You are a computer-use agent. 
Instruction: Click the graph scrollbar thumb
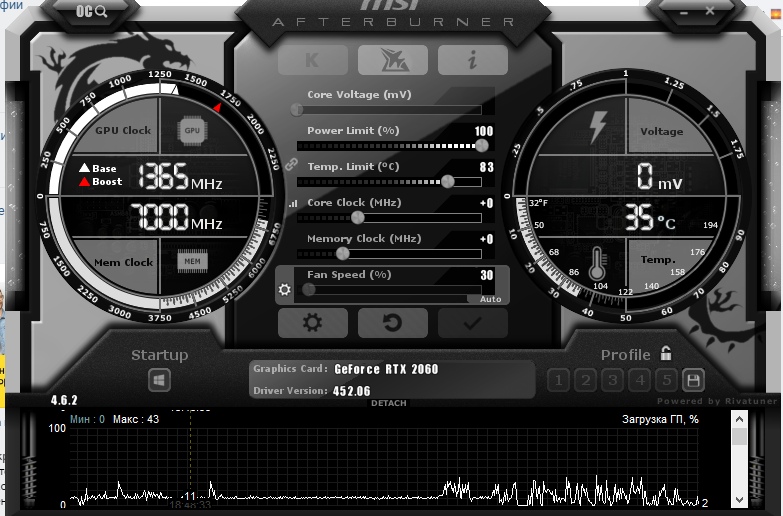pyautogui.click(x=740, y=437)
